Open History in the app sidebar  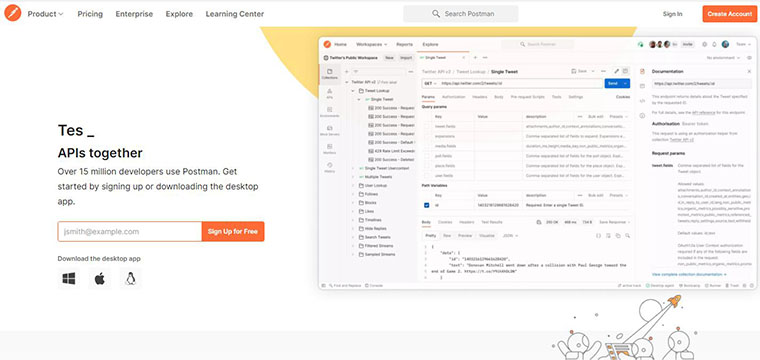point(330,167)
